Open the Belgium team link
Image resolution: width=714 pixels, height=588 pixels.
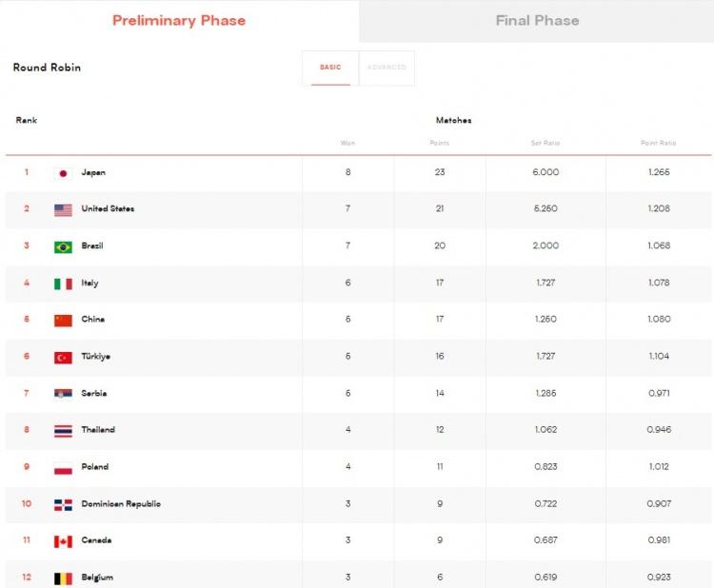click(x=97, y=578)
